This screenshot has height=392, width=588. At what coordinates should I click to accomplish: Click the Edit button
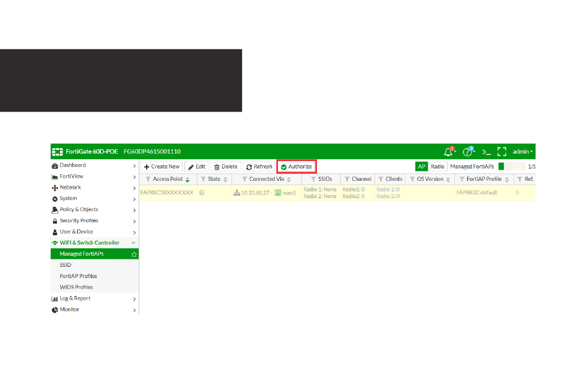coord(197,167)
